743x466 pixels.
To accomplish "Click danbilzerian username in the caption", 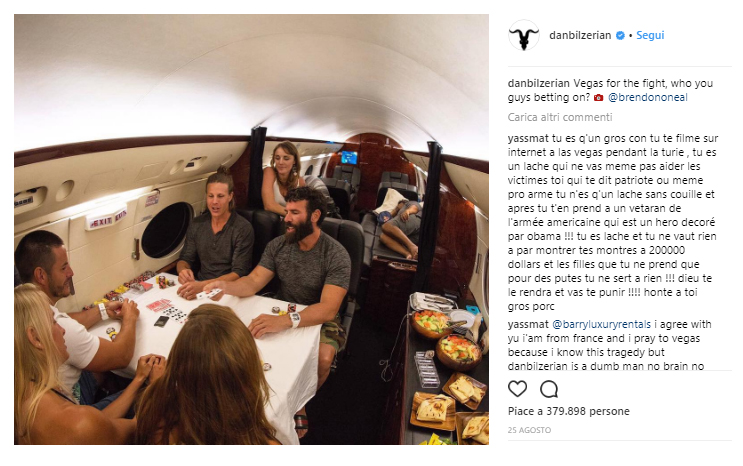I will (539, 83).
